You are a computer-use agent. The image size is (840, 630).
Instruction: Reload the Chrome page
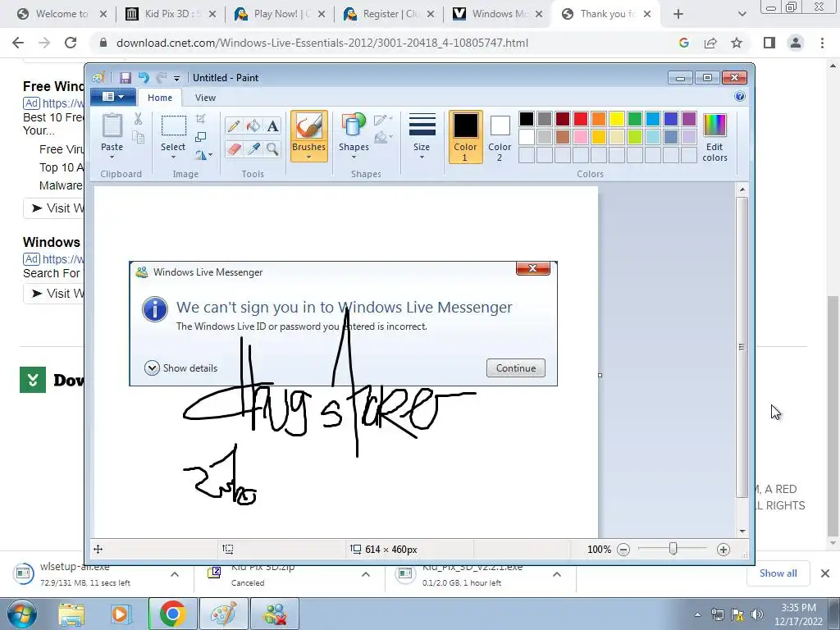tap(71, 43)
